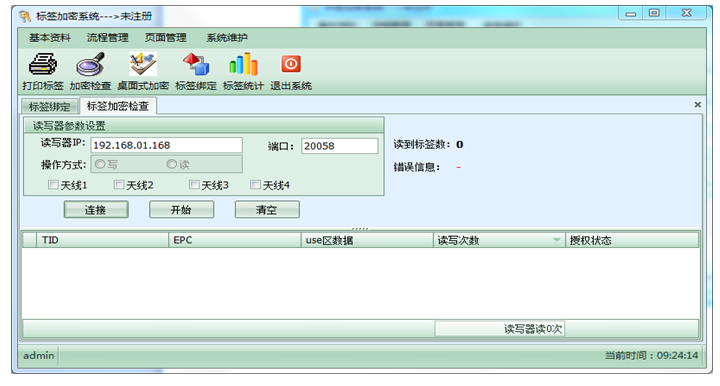Enable the 天线2 checkbox
720x386 pixels.
click(x=119, y=185)
